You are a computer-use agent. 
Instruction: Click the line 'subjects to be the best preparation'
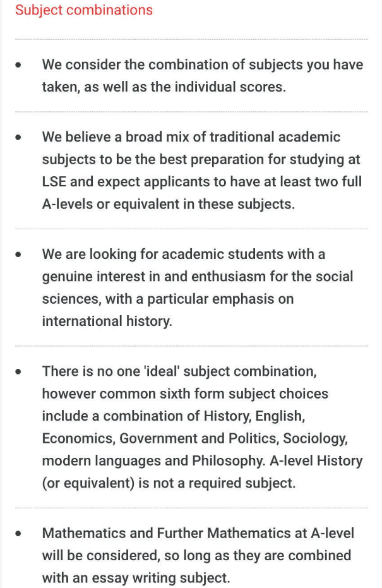pos(201,159)
